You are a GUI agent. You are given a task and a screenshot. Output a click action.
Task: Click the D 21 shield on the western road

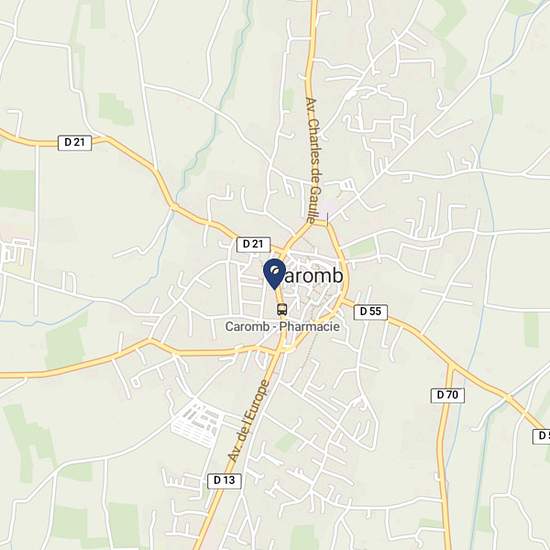point(75,143)
